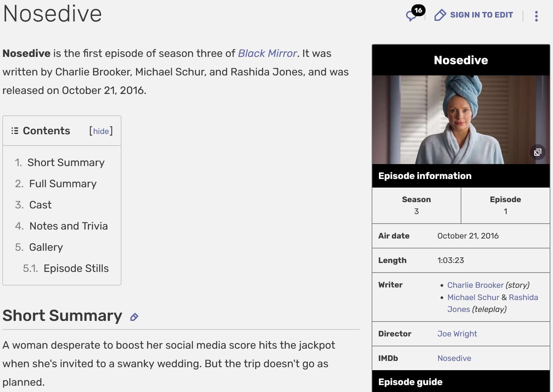This screenshot has height=392, width=553.
Task: Click the edit pencil next to Short Summary heading
Action: point(134,317)
